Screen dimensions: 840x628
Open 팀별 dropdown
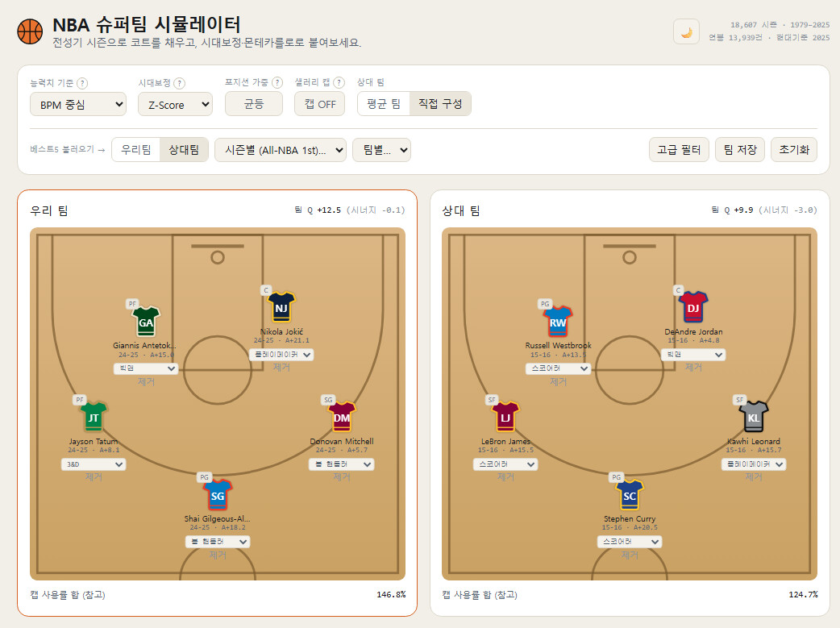point(381,150)
